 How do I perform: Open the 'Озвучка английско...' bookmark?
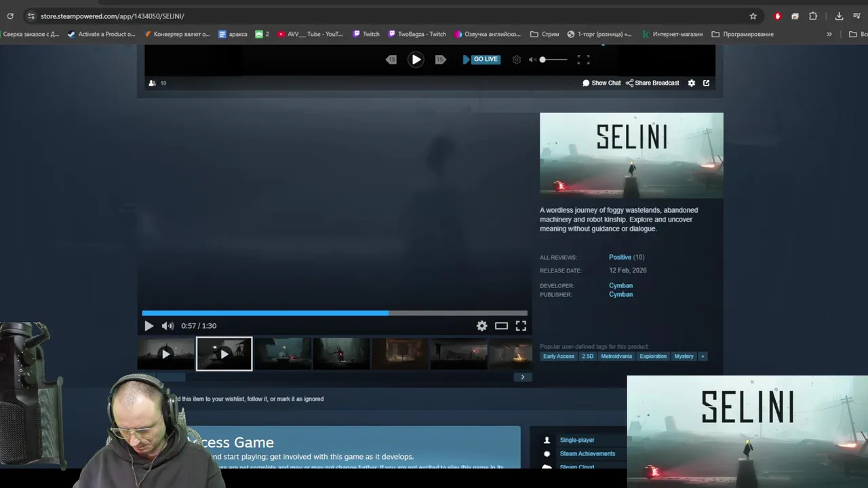pyautogui.click(x=488, y=34)
